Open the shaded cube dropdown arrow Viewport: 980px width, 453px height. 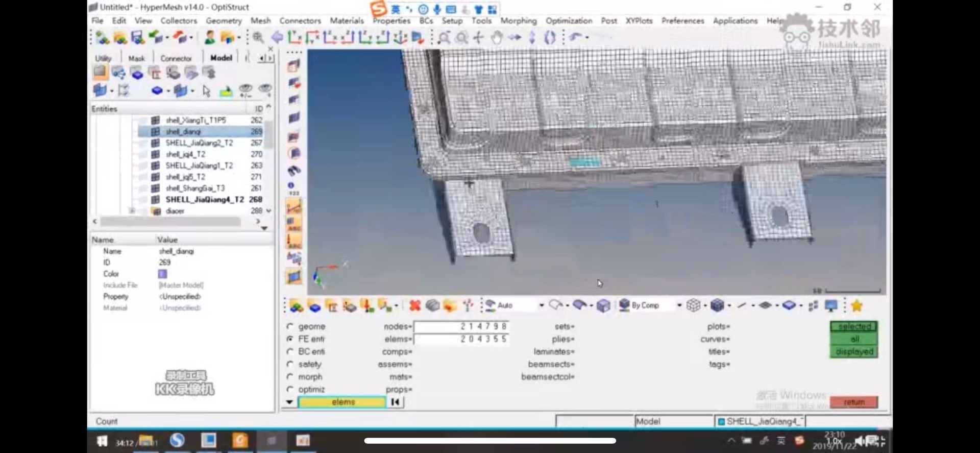pos(729,306)
